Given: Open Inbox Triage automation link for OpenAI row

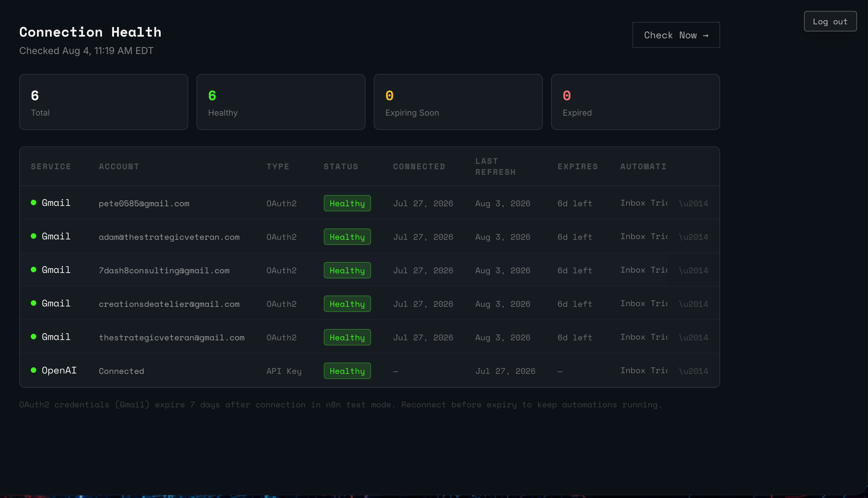Looking at the screenshot, I should pos(644,370).
